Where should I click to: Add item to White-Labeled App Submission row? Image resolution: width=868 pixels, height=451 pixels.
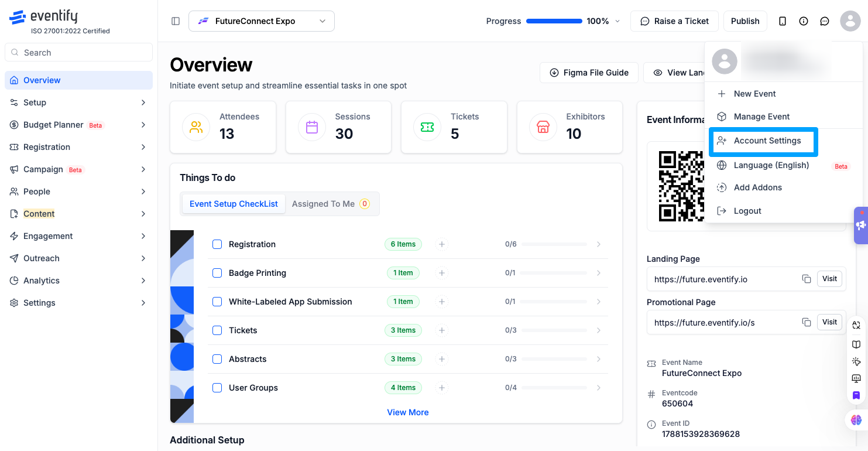442,302
